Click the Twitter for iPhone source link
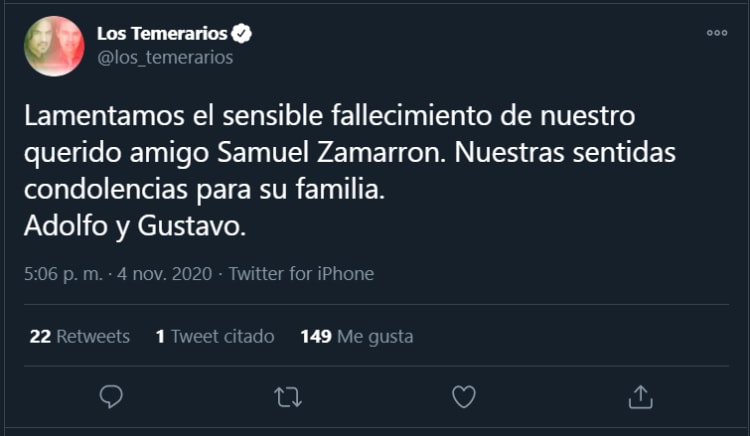Viewport: 750px width, 436px height. (301, 274)
